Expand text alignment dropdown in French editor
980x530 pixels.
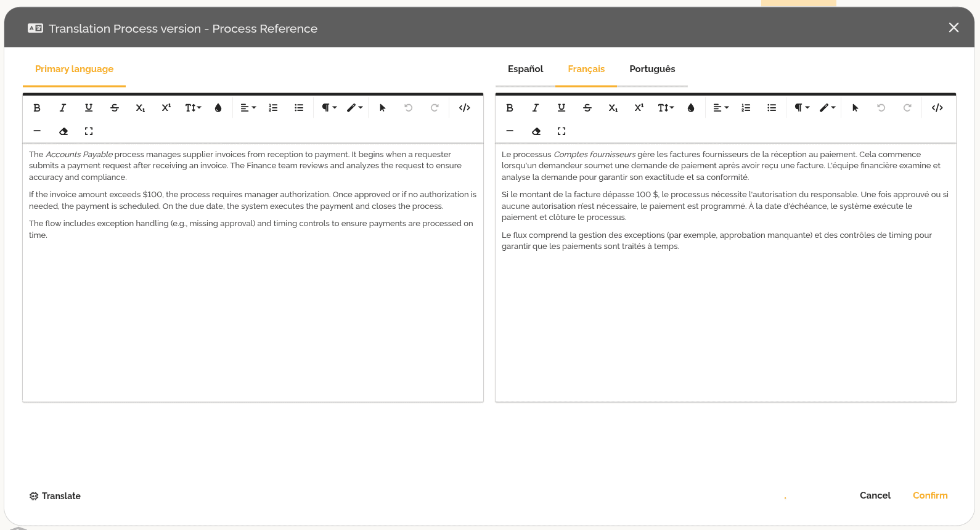click(721, 108)
